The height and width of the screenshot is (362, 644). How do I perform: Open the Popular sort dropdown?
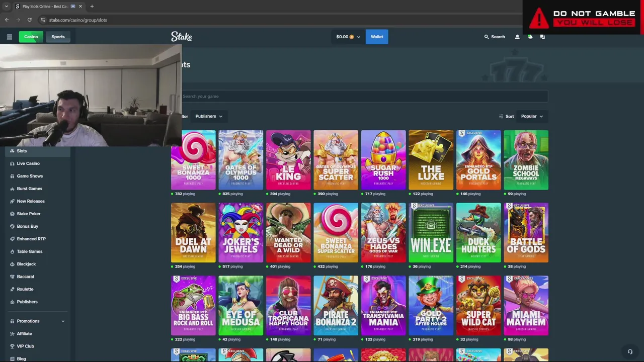[x=532, y=116]
